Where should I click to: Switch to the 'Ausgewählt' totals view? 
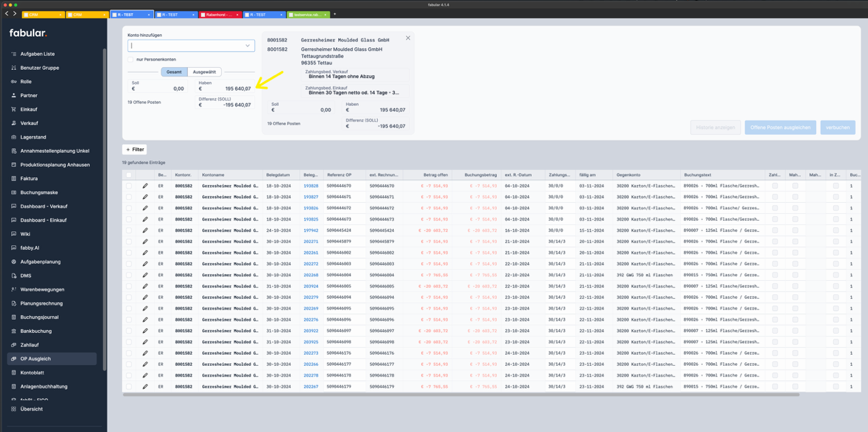click(204, 72)
